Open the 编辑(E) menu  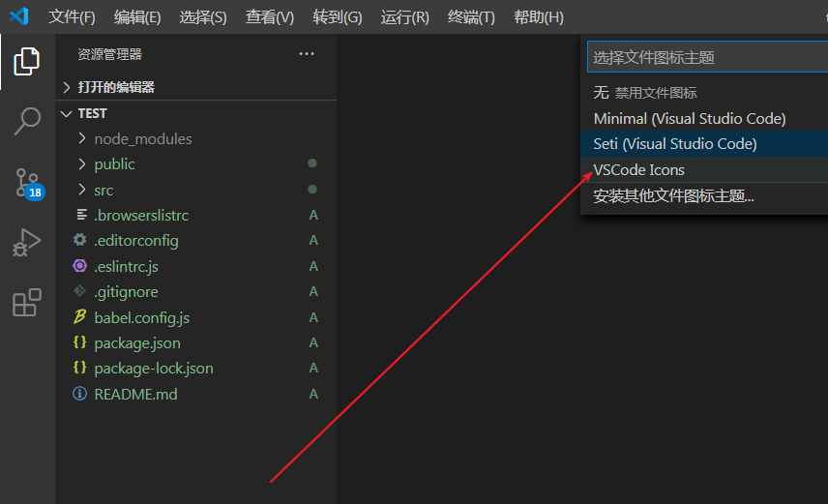[x=137, y=17]
